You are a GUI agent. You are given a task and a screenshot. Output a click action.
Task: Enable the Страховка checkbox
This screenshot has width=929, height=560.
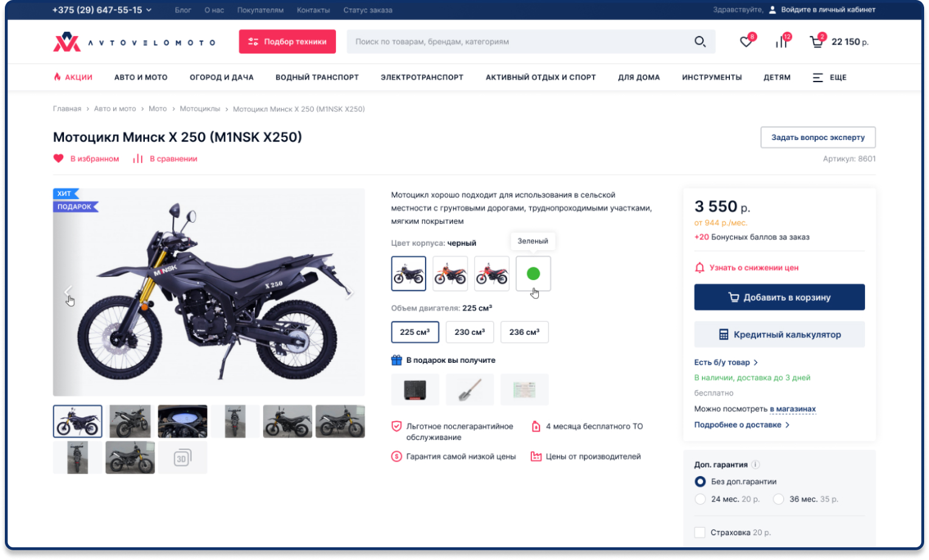tap(700, 533)
